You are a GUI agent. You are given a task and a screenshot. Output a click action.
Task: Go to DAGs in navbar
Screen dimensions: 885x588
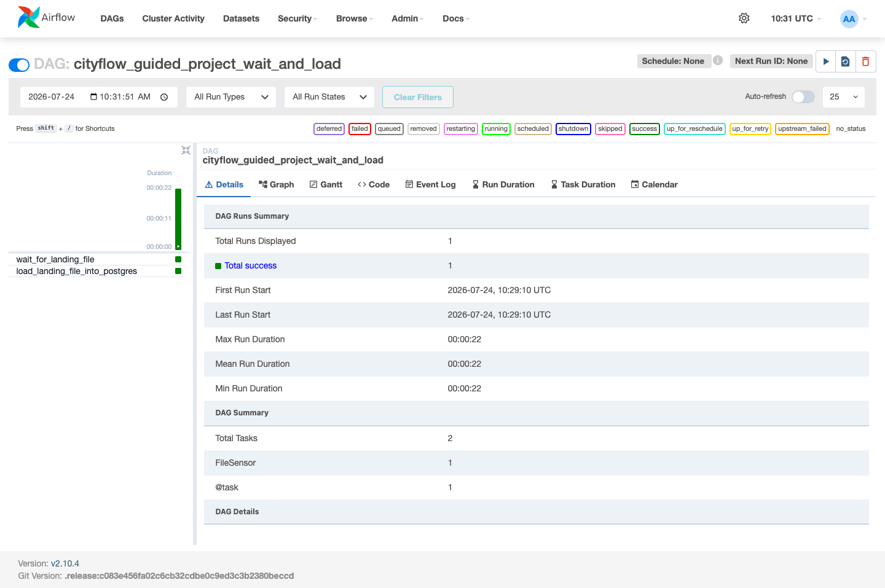point(112,18)
